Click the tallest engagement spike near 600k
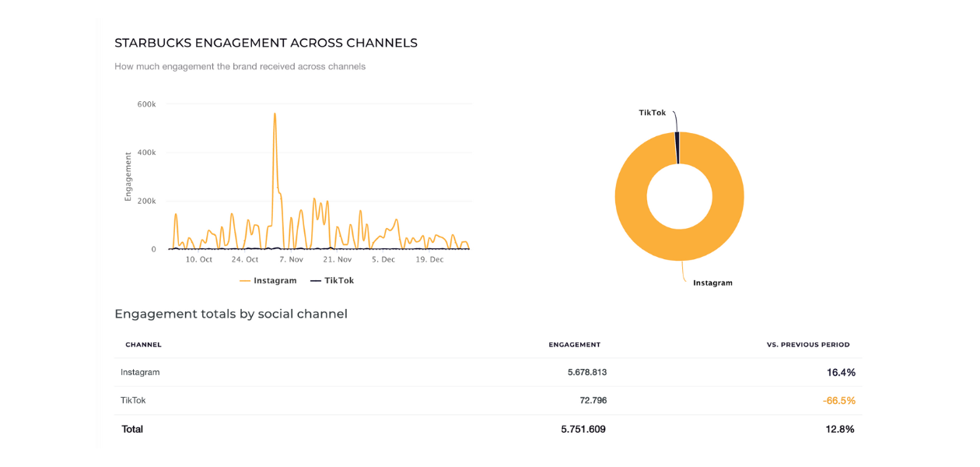 coord(275,114)
